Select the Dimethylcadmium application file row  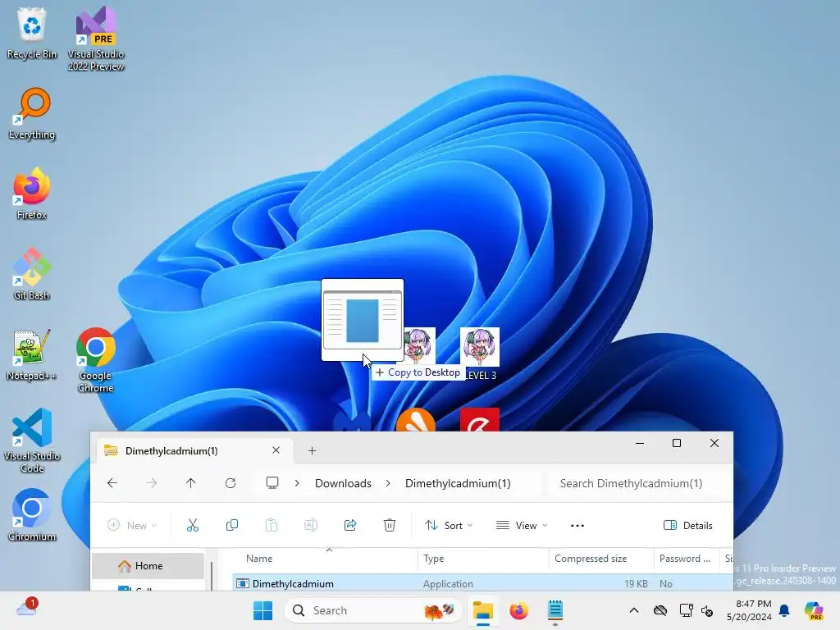pos(482,583)
